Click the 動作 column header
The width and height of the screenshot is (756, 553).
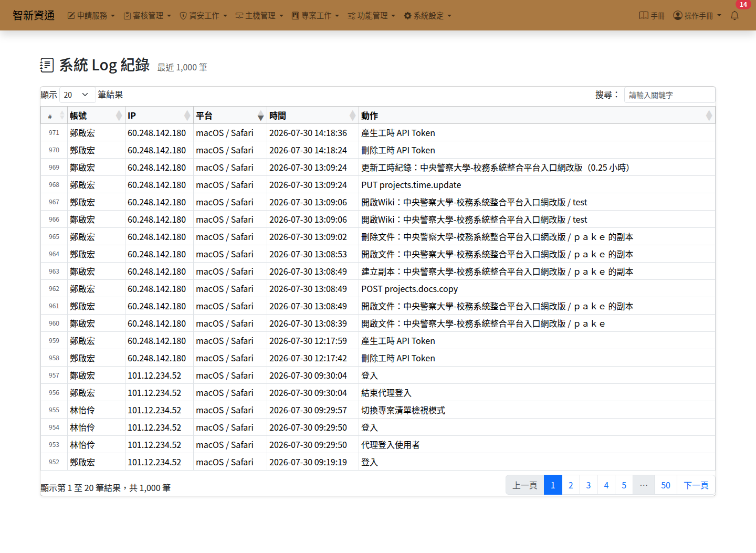click(537, 116)
